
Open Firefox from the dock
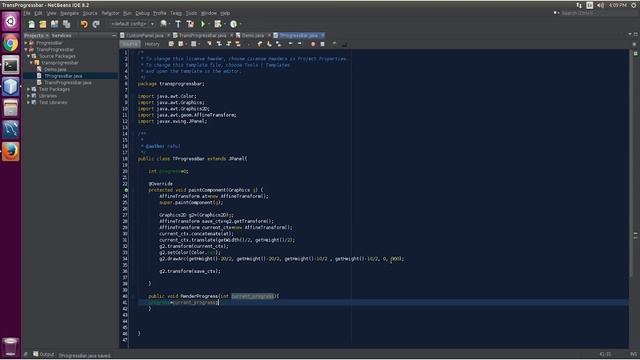(11, 152)
